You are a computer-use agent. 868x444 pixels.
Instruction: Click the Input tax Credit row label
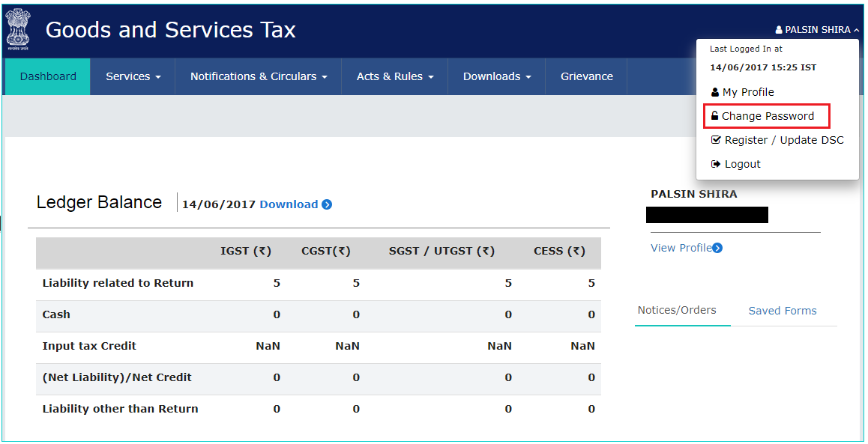pyautogui.click(x=89, y=346)
